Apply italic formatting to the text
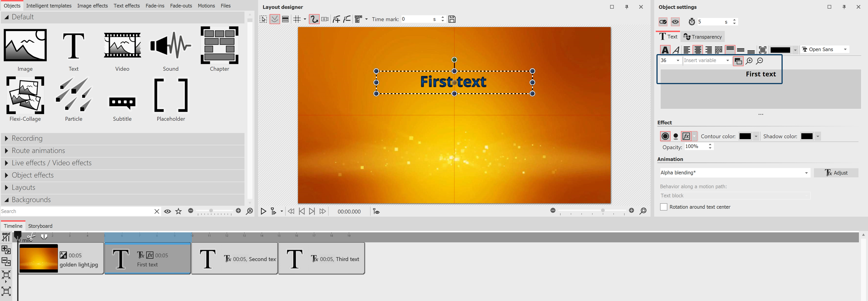The width and height of the screenshot is (868, 301). [676, 49]
